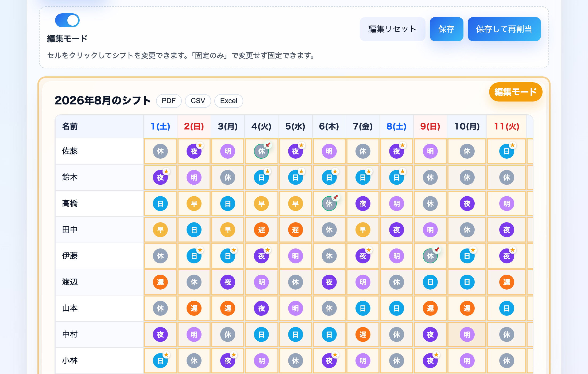
Task: Click 田中's 早 shift on 1(土)
Action: (160, 230)
